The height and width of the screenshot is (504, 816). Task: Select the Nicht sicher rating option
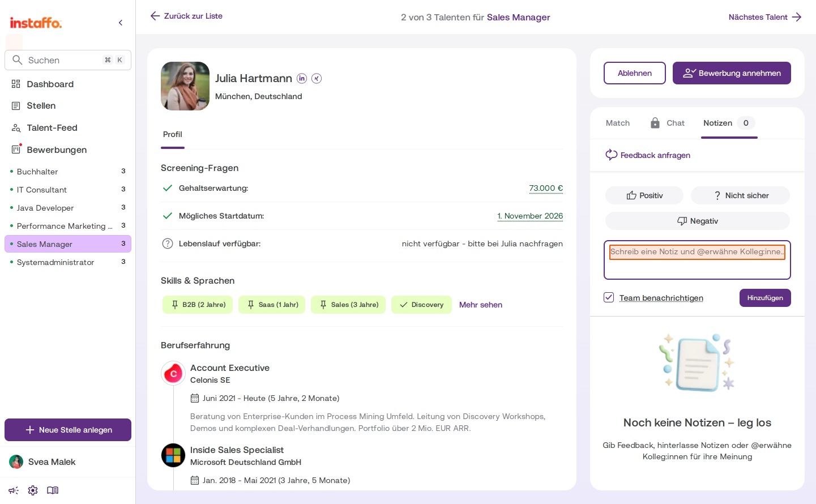click(x=740, y=195)
